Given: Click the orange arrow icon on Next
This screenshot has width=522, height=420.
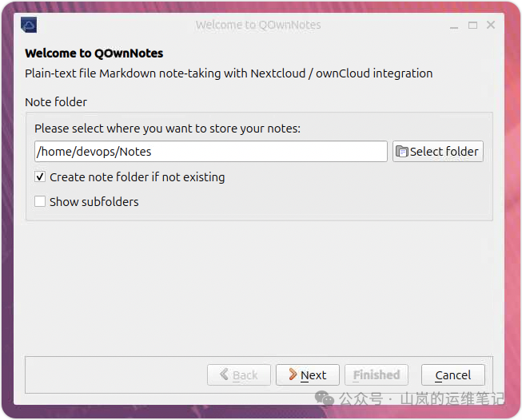Looking at the screenshot, I should [293, 374].
